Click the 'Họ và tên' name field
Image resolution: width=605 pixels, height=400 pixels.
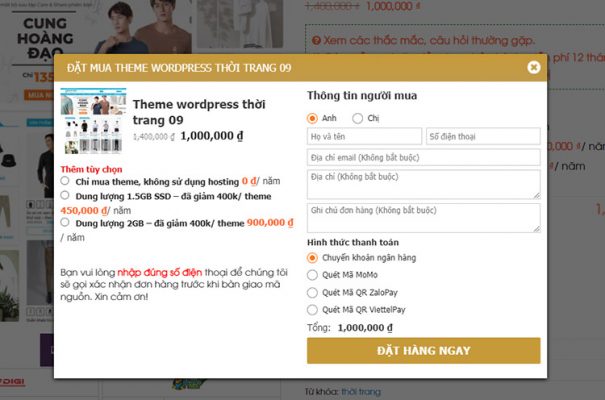364,136
